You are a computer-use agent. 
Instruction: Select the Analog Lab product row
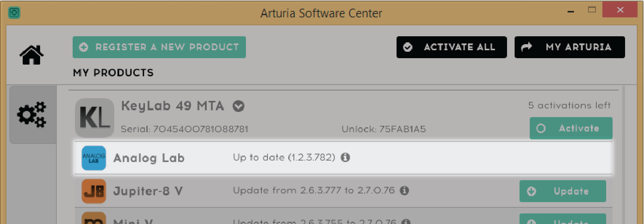pyautogui.click(x=344, y=158)
